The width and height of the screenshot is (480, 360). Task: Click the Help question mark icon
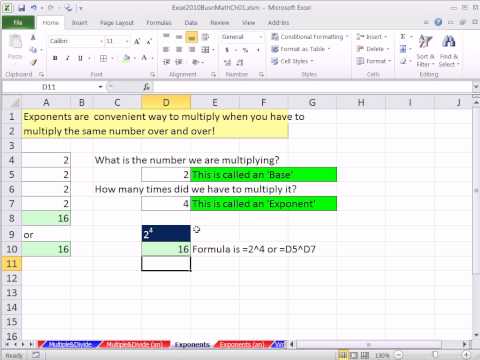(438, 22)
